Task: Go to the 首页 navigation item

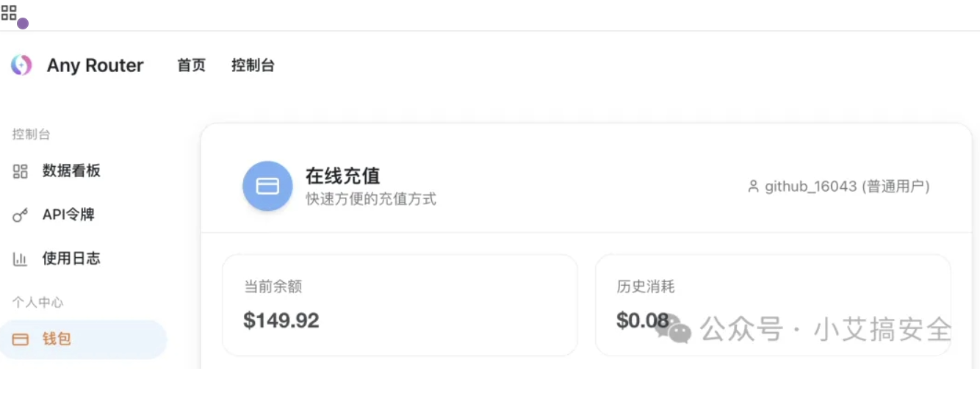Action: coord(191,65)
